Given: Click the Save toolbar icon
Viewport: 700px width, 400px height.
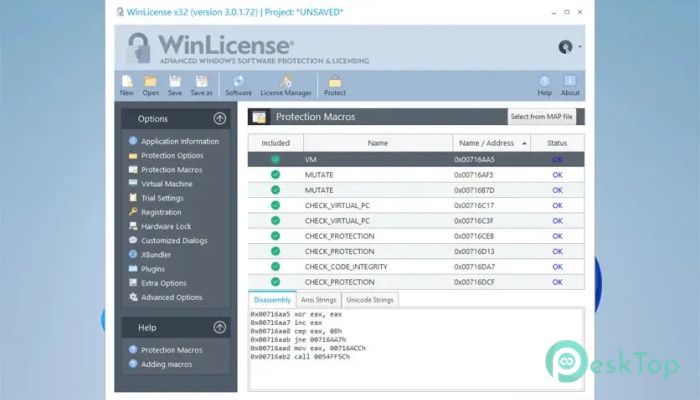Looking at the screenshot, I should pos(175,85).
